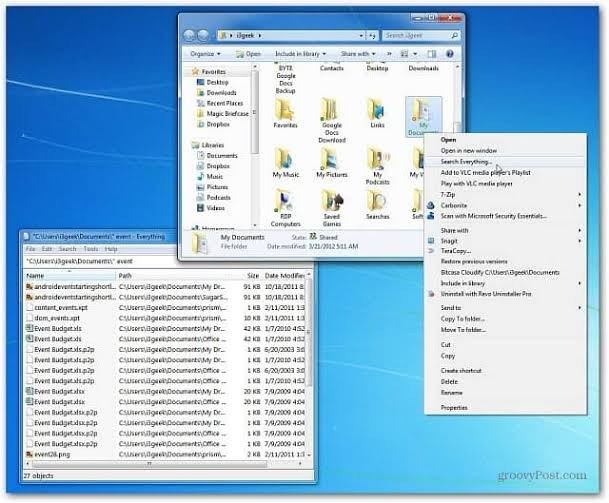The image size is (609, 503).
Task: Toggle the preview pane icon in Explorer
Action: [432, 54]
